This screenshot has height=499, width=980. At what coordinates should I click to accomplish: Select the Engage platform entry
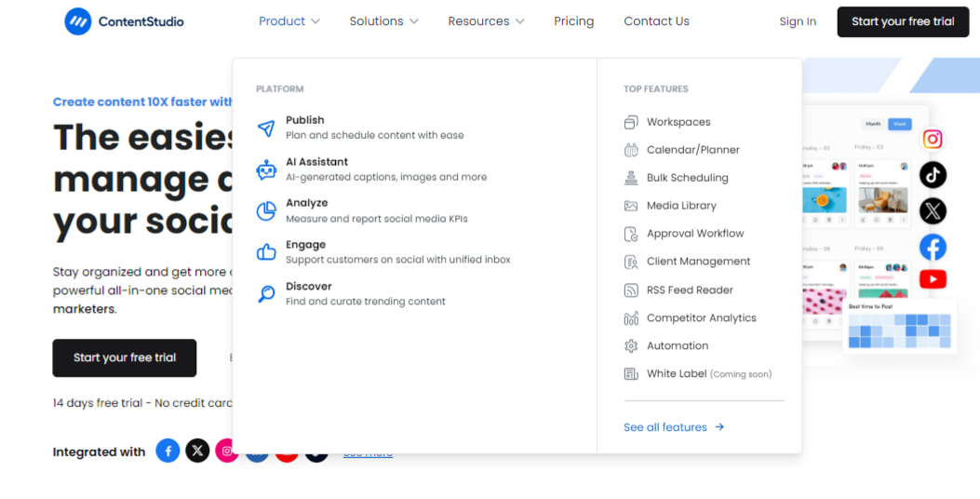pyautogui.click(x=383, y=252)
